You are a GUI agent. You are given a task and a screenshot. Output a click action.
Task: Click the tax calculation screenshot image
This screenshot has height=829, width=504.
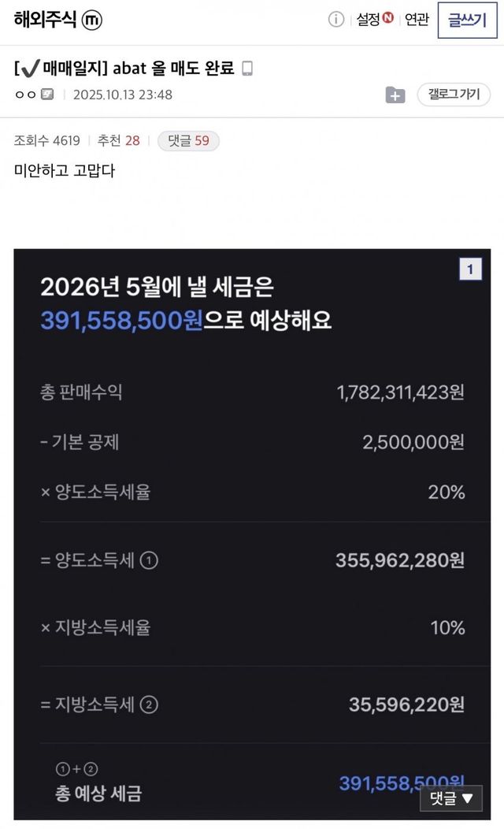(252, 528)
